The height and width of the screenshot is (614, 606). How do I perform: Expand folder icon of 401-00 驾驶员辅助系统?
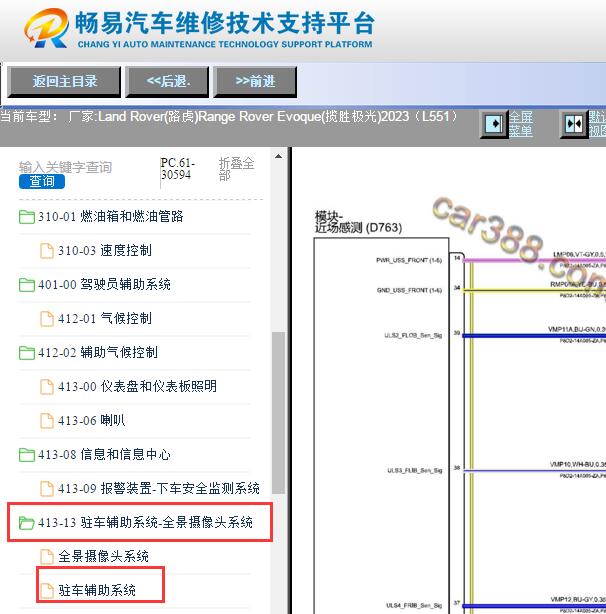coord(27,285)
